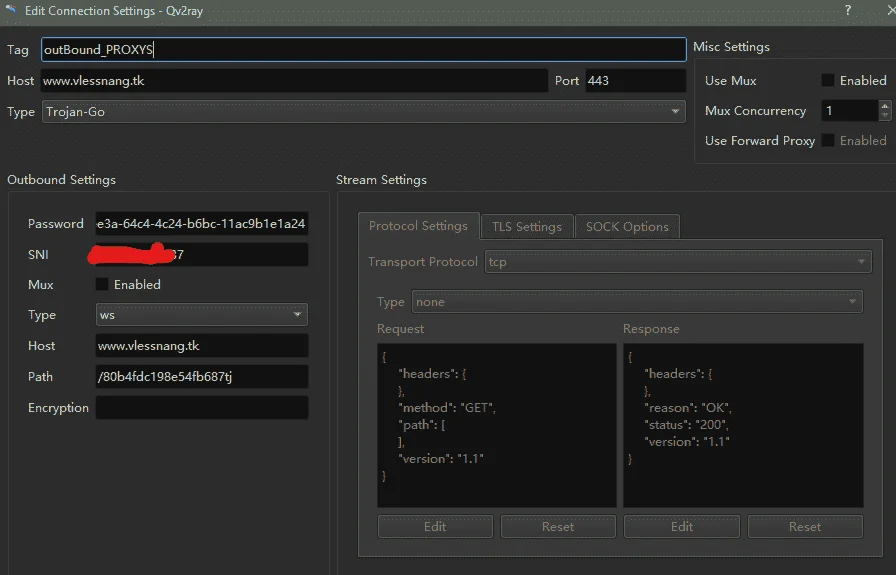The width and height of the screenshot is (896, 575).
Task: Click the Path field /80b4fdc198e54fb687tj
Action: (202, 377)
